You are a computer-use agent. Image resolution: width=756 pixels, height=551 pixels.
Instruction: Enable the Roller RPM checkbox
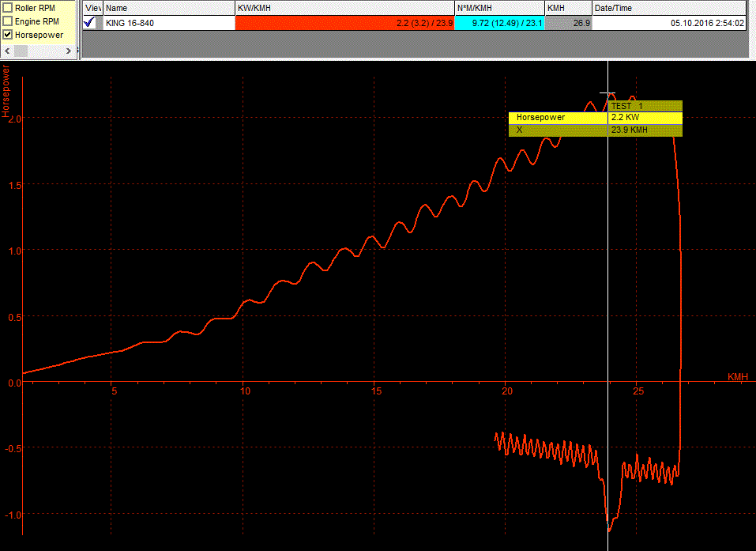[x=8, y=7]
